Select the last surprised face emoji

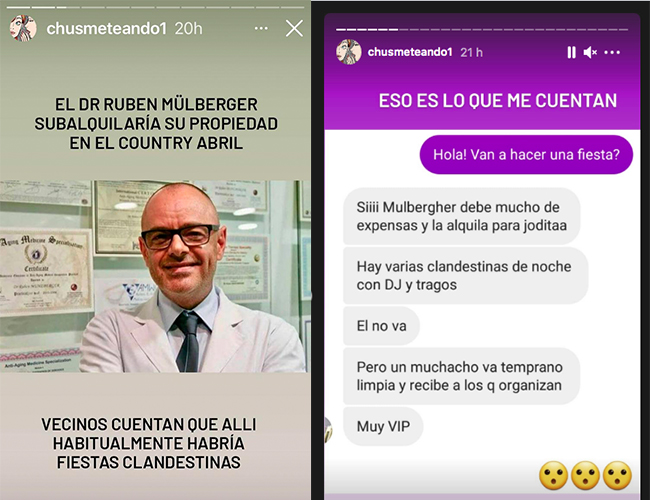pyautogui.click(x=617, y=475)
